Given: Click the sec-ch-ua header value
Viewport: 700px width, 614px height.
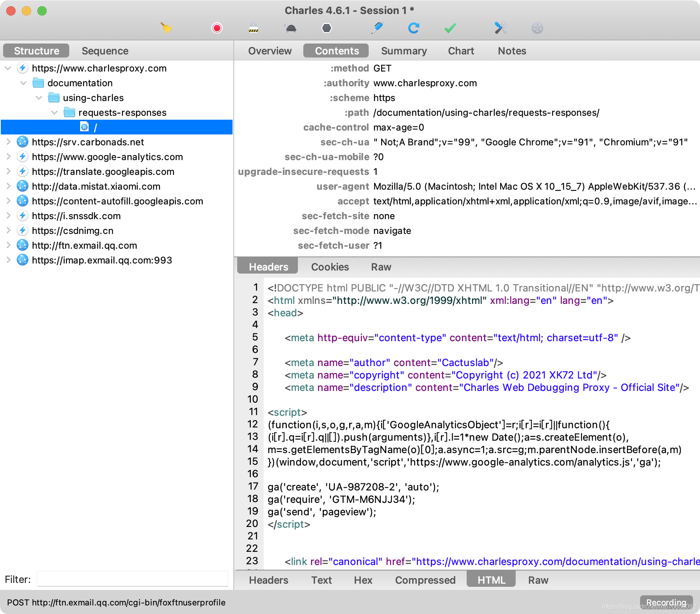Looking at the screenshot, I should 530,142.
